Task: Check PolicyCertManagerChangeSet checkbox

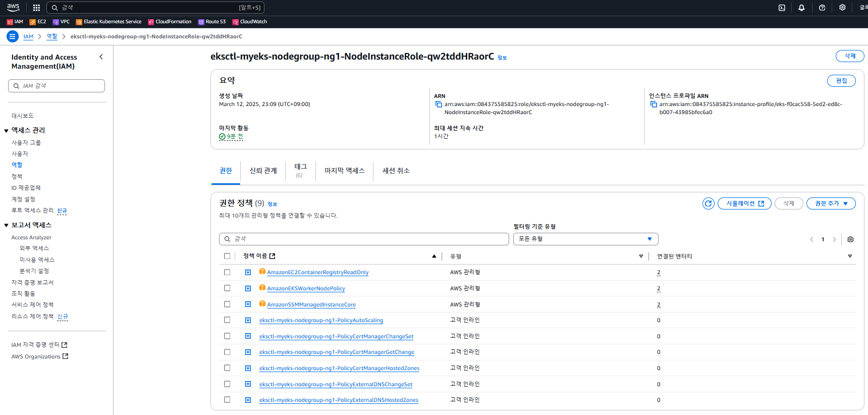Action: [227, 336]
